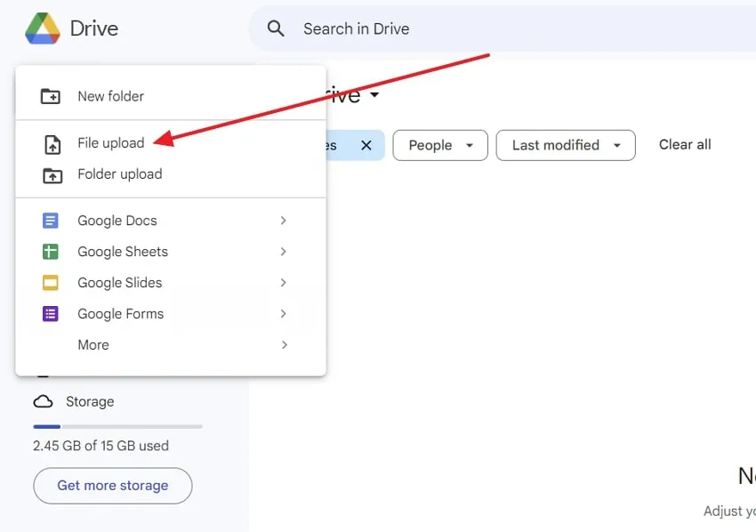Click Clear all filters
The height and width of the screenshot is (532, 756).
(685, 145)
